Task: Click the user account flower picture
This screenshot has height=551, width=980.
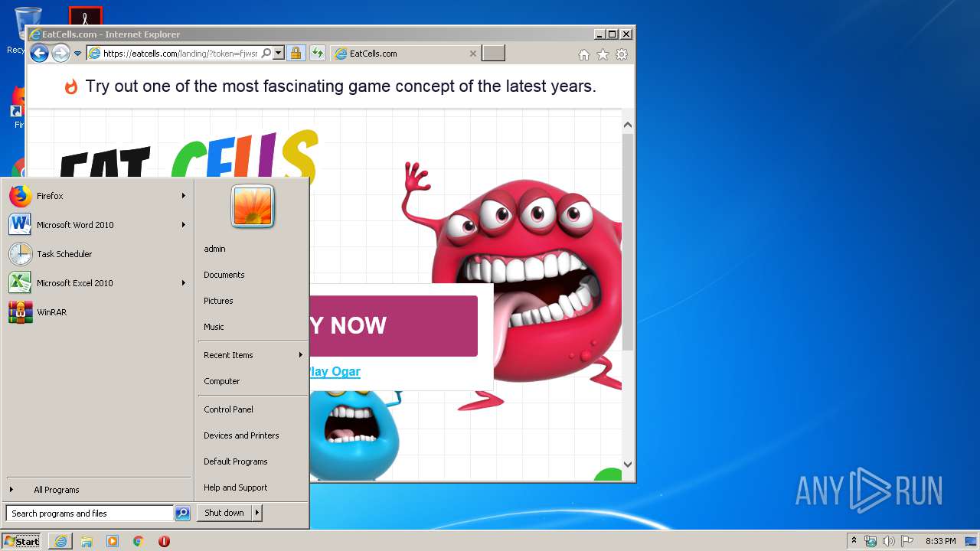Action: coord(253,207)
